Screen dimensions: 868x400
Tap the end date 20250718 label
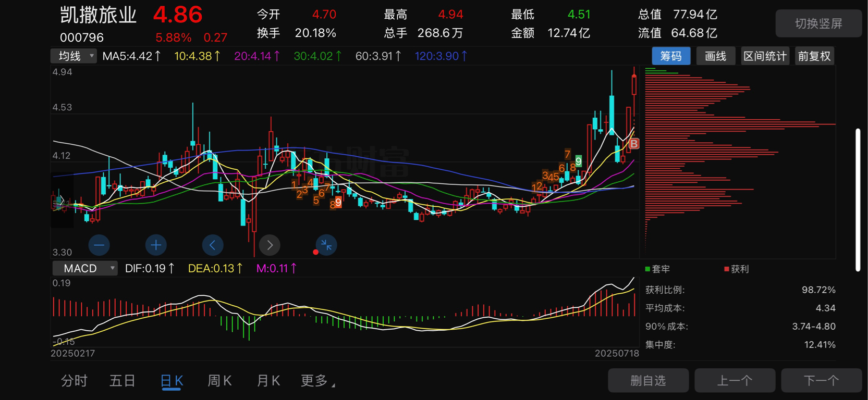[617, 353]
